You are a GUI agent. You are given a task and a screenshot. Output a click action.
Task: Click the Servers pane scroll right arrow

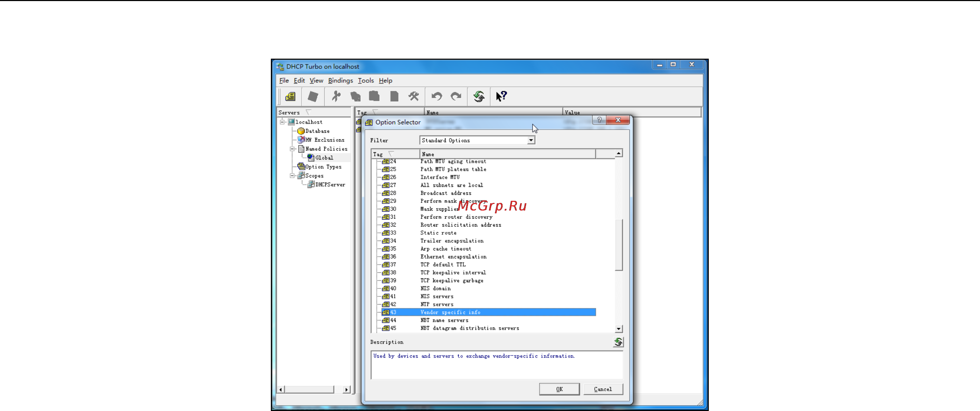346,389
